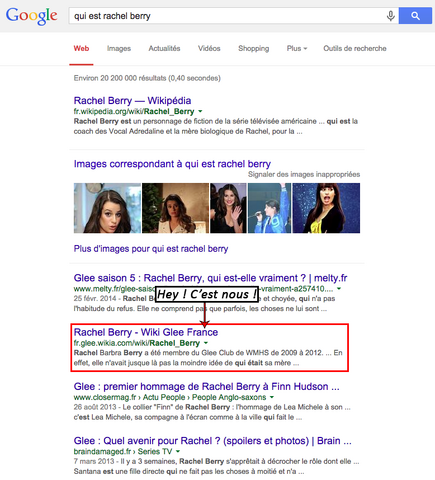435x480 pixels.
Task: Click the fr.glee.wikia.com/wiki/Rachel_Berry URL text
Action: point(137,343)
